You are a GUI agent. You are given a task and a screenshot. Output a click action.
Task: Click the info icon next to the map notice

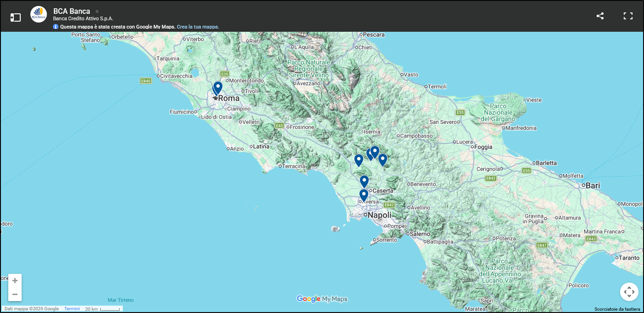tap(55, 27)
